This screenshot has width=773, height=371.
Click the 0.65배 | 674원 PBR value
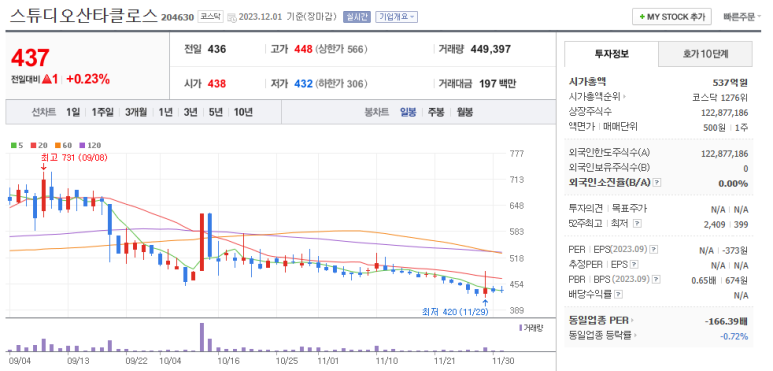720,280
